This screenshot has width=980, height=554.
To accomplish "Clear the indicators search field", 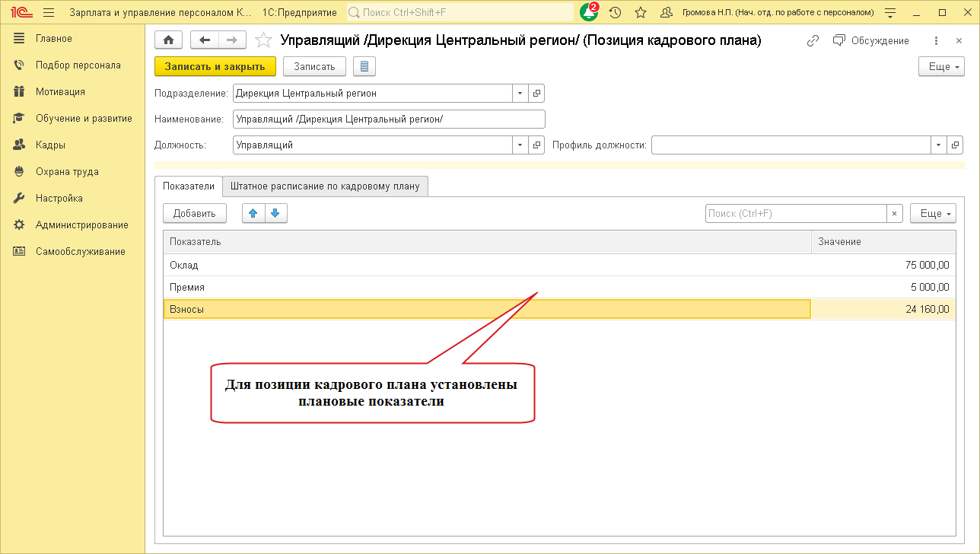I will click(895, 214).
